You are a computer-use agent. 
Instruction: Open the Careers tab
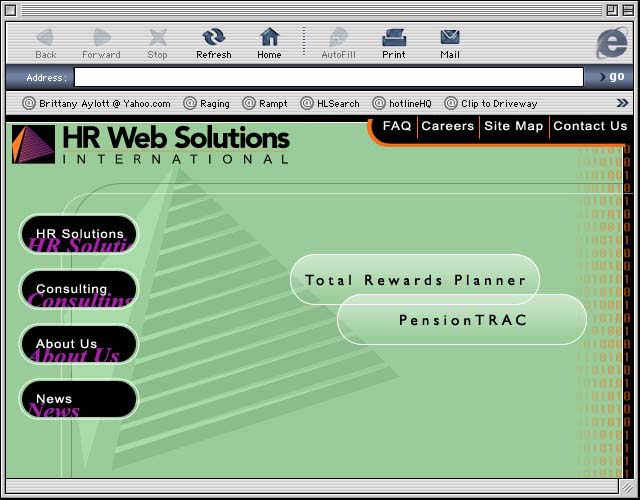click(448, 126)
